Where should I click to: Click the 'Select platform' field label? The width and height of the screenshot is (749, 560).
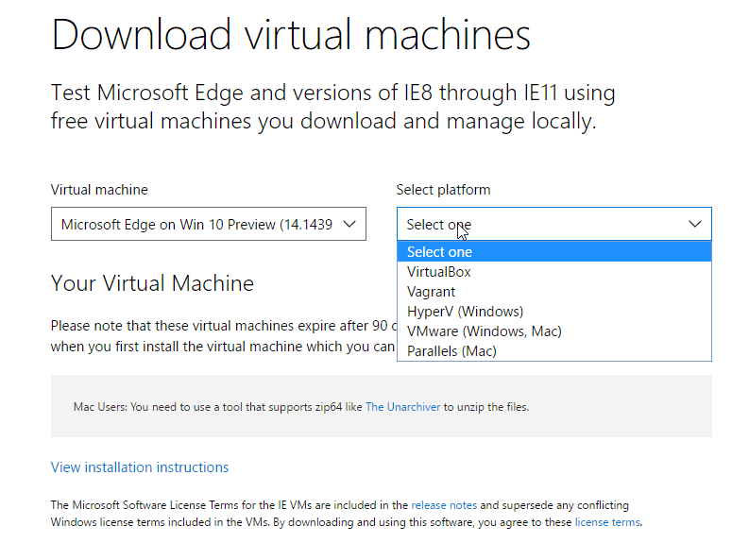[x=443, y=190]
